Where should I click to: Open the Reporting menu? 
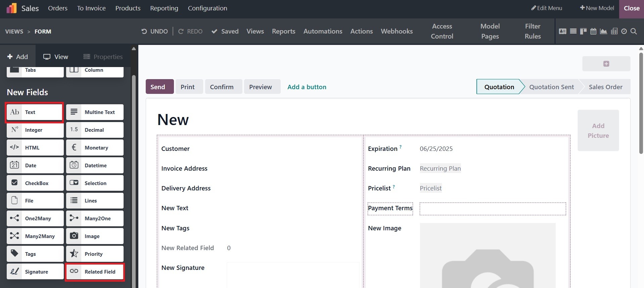[x=164, y=8]
